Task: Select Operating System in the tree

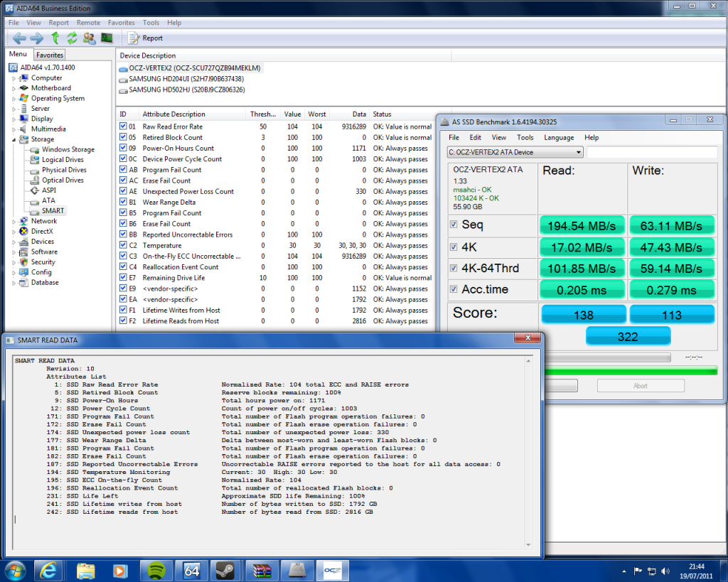Action: pyautogui.click(x=58, y=98)
